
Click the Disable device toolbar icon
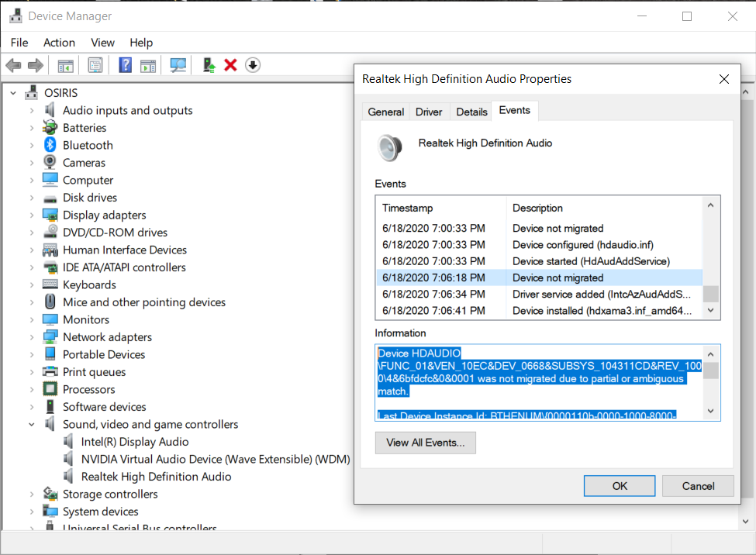(x=253, y=65)
